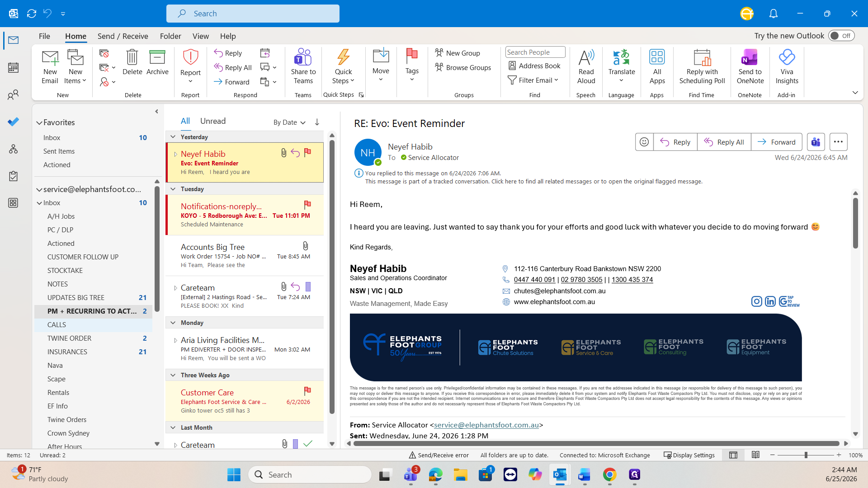Click the Ignore conversation icon

click(104, 54)
